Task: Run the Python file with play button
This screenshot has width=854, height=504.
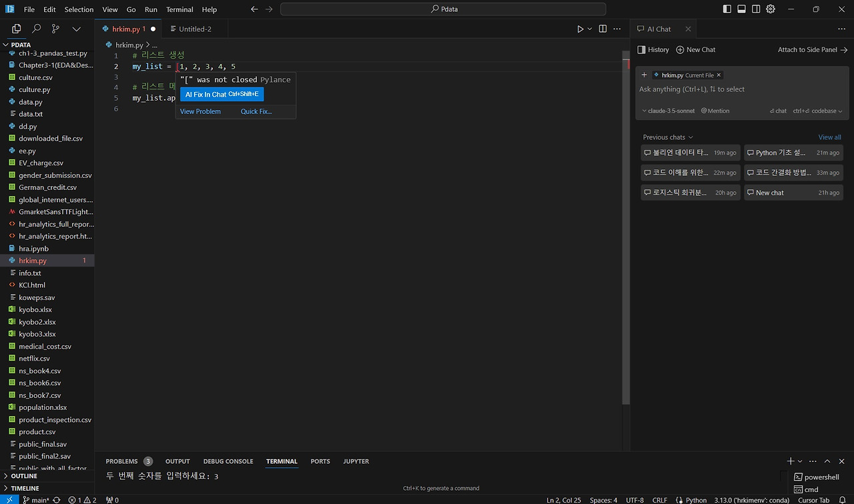Action: (x=580, y=29)
